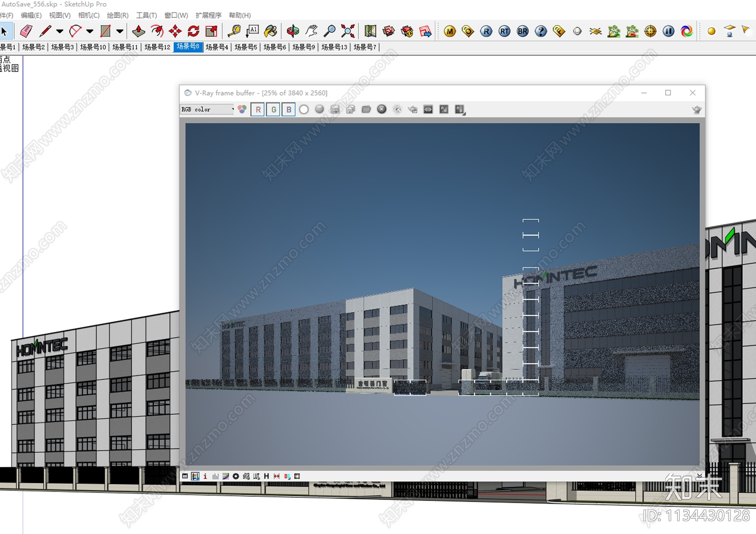Select the Pan hand tool
The image size is (756, 534).
(311, 31)
